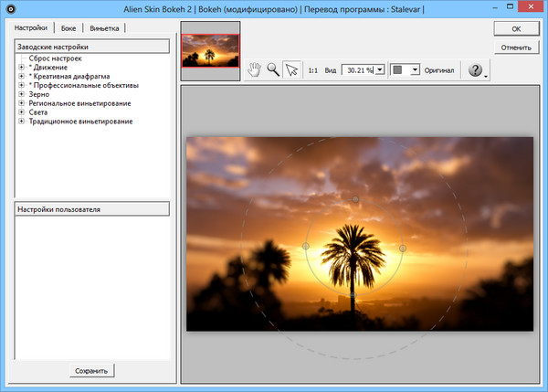Expand the Зерно preset group
Viewport: 548px width, 392px height.
click(x=20, y=95)
